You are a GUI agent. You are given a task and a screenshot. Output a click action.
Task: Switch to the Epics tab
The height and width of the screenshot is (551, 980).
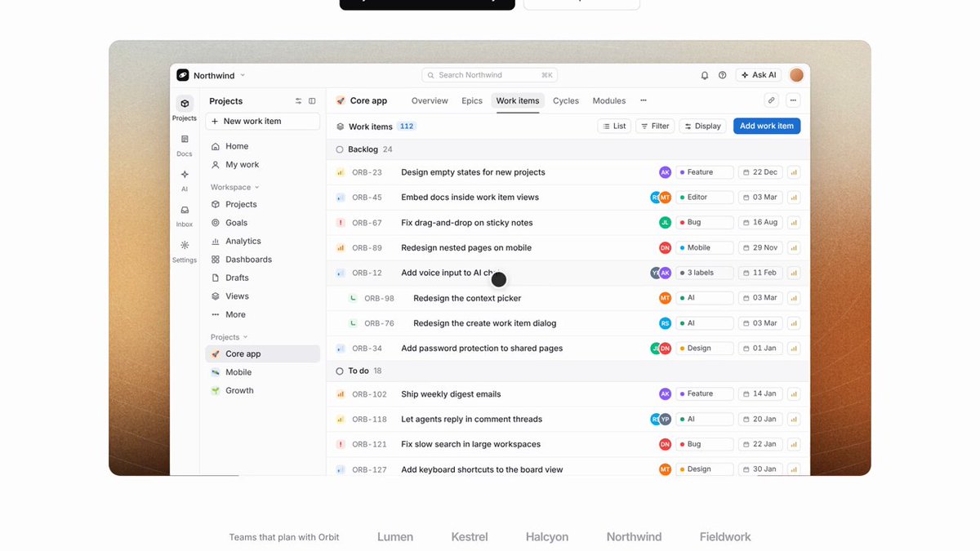click(472, 100)
